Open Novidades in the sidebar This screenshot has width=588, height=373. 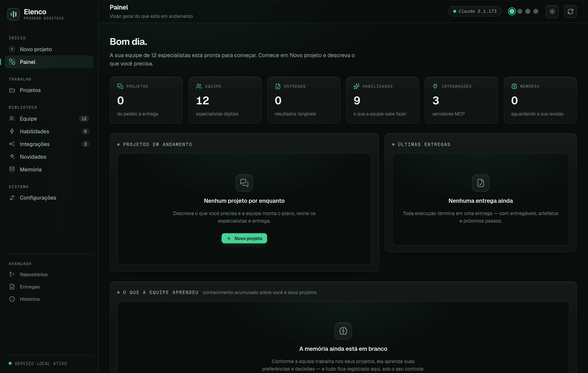(x=49, y=157)
